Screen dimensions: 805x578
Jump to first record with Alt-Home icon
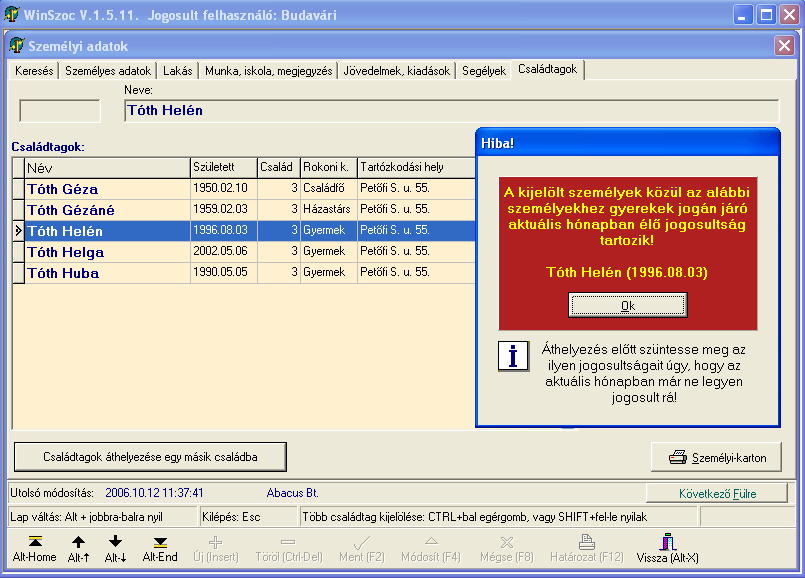coord(35,542)
